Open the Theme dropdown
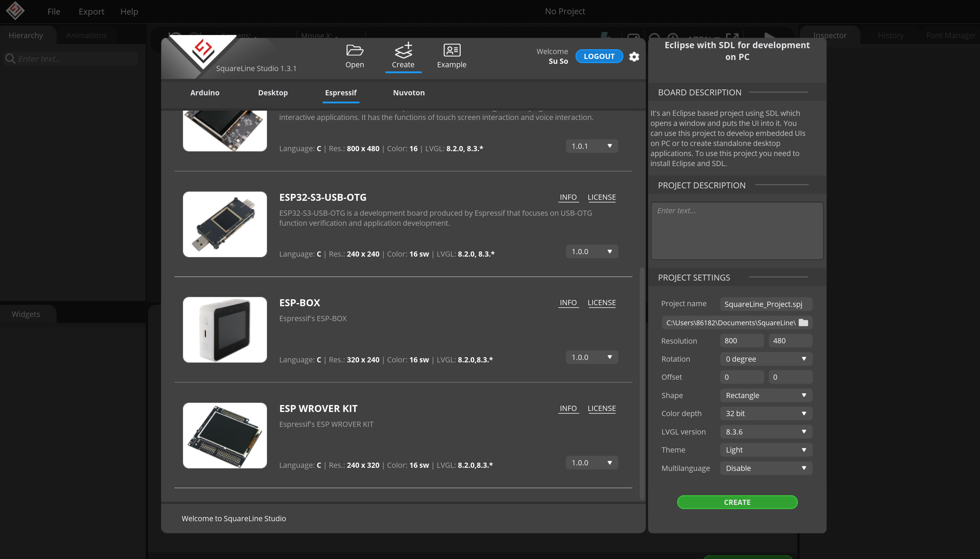This screenshot has height=559, width=980. click(x=766, y=450)
